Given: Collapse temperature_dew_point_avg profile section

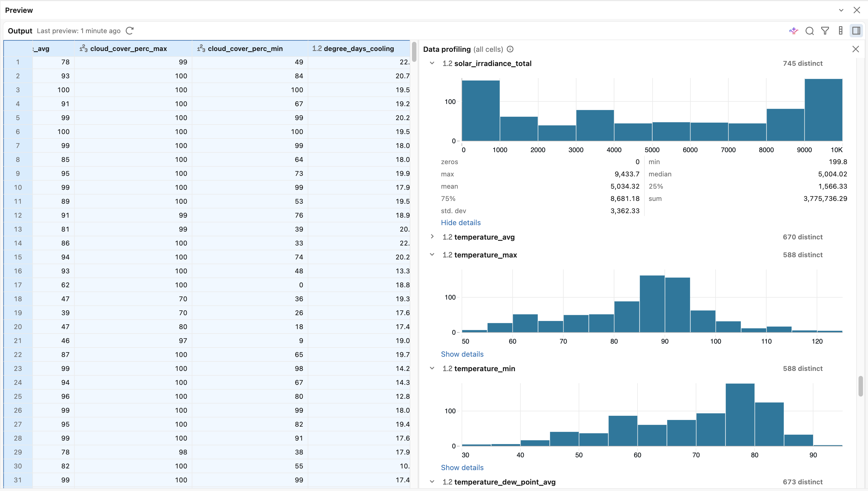Looking at the screenshot, I should pyautogui.click(x=432, y=482).
